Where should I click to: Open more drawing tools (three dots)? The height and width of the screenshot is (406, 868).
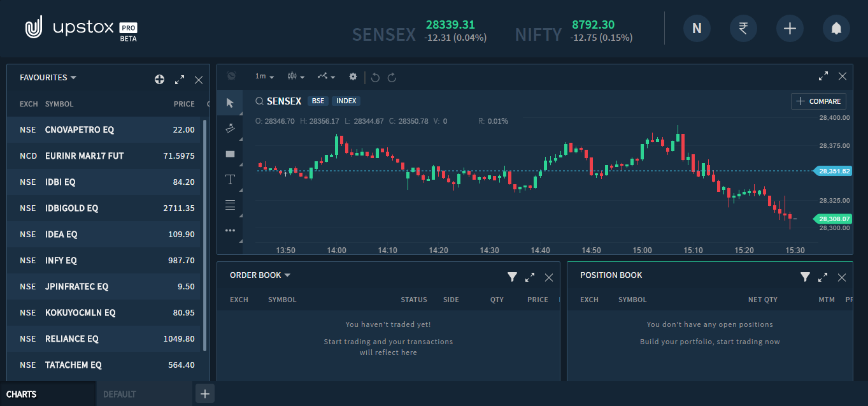[230, 230]
